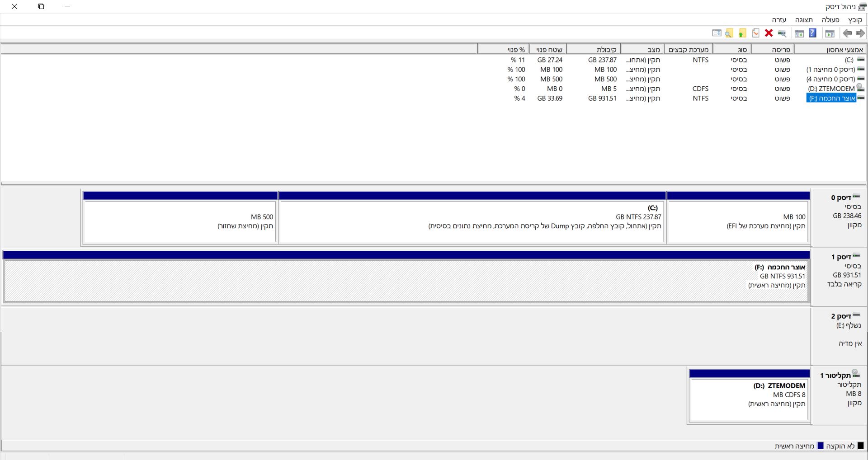Click the תקליטור 1 CD-ROM icon

(x=856, y=374)
